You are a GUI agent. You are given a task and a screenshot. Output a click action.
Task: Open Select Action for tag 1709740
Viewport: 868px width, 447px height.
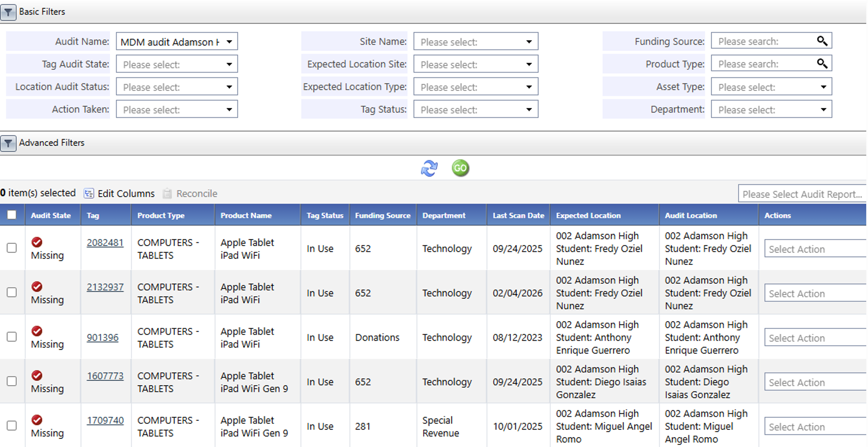[x=816, y=427]
